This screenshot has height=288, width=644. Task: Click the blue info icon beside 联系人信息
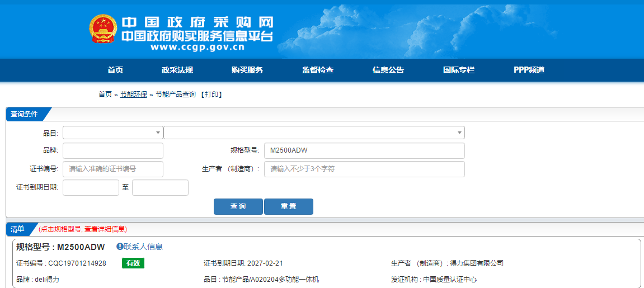click(120, 247)
